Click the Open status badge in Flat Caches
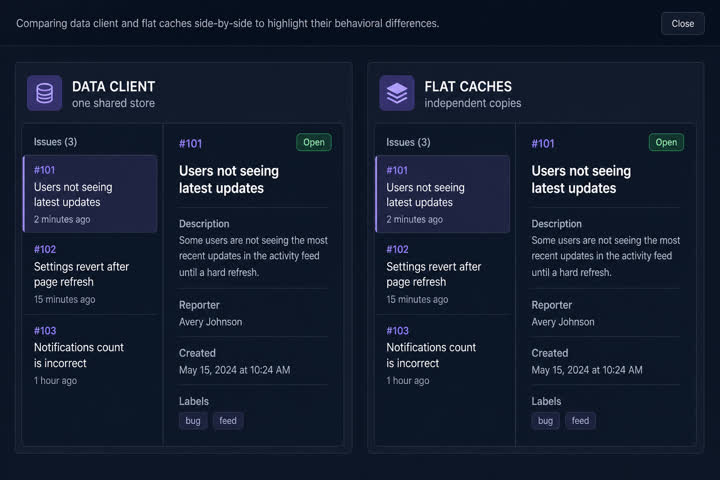 (x=666, y=142)
